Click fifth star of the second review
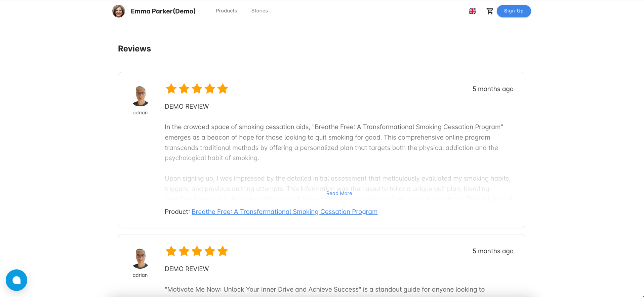 pyautogui.click(x=223, y=251)
